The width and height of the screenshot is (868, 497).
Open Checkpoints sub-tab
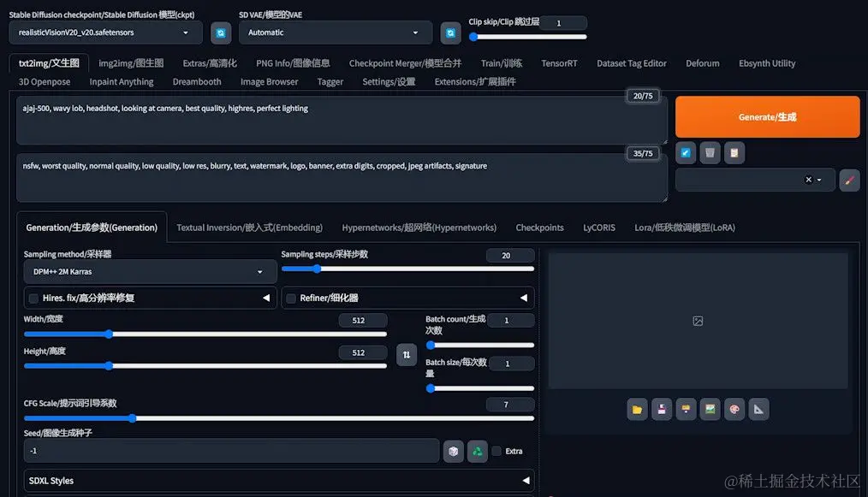[x=540, y=228]
